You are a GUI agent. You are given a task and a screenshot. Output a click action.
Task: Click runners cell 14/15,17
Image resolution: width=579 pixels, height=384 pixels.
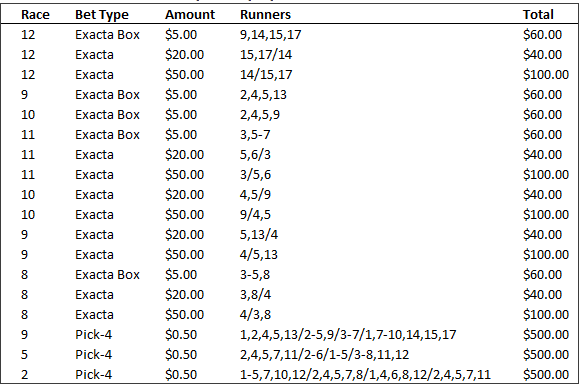(x=266, y=75)
